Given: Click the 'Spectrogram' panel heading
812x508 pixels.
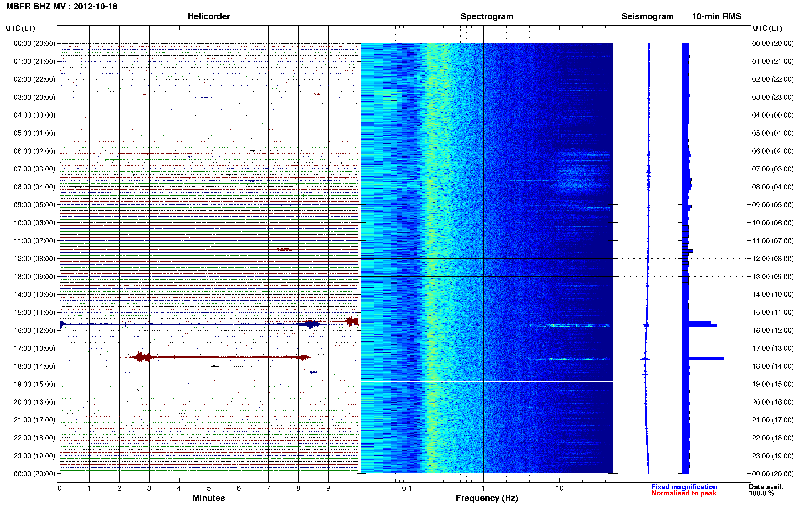Looking at the screenshot, I should pos(487,16).
